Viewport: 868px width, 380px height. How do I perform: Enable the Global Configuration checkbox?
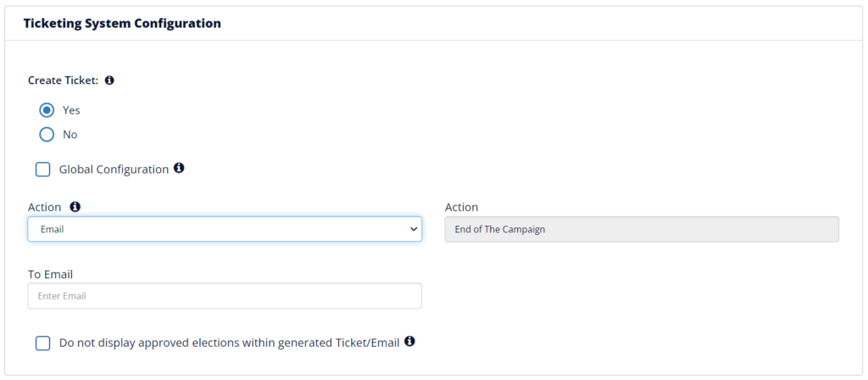click(x=42, y=170)
